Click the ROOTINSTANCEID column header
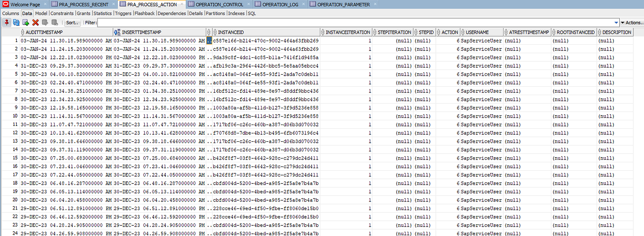The height and width of the screenshot is (236, 644). click(574, 32)
